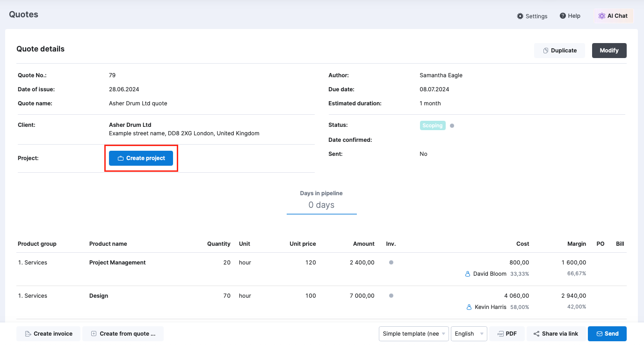The height and width of the screenshot is (345, 644).
Task: Select the Scoping status badge
Action: [432, 125]
